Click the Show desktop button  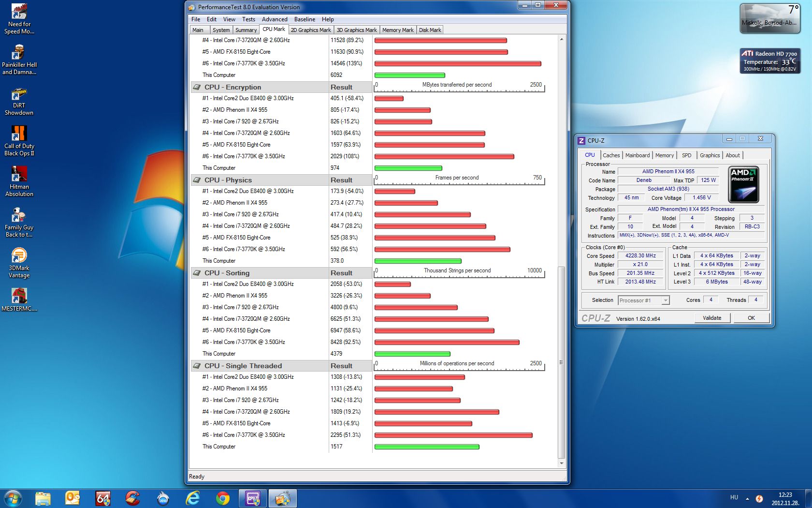click(809, 498)
